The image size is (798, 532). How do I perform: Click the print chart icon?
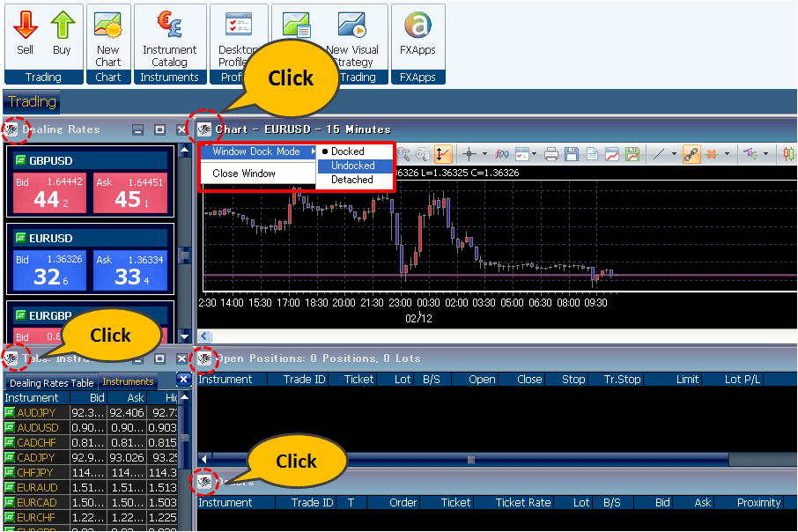[x=551, y=154]
